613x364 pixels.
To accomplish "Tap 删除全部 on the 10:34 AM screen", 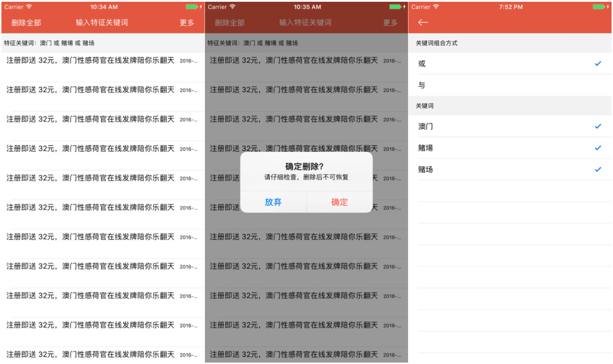I will click(26, 23).
